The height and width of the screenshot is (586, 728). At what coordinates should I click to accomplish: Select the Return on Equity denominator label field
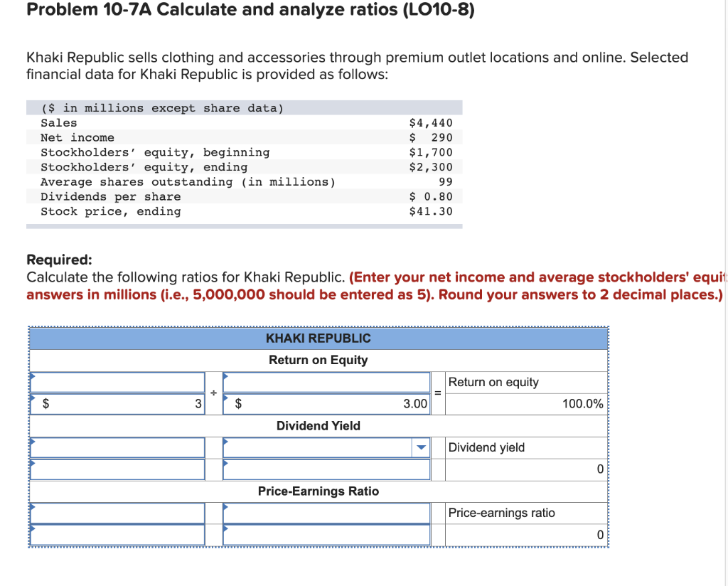coord(326,382)
